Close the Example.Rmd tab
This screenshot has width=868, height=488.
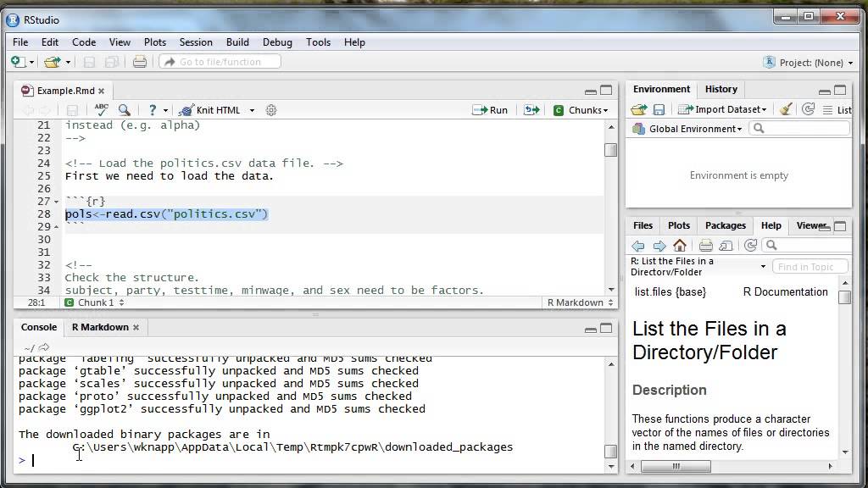pos(102,91)
